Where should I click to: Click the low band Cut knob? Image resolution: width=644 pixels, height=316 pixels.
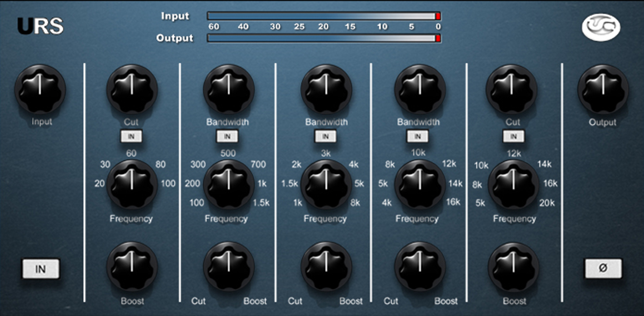[x=132, y=89]
